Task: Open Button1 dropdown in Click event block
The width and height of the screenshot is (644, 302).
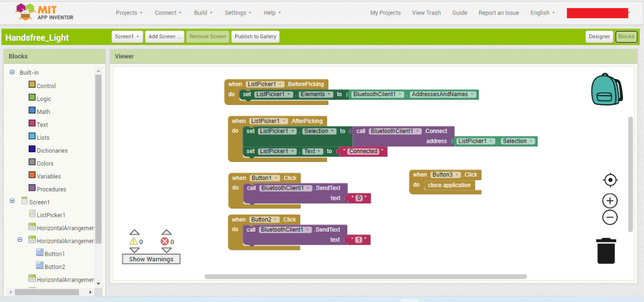Action: click(x=265, y=178)
